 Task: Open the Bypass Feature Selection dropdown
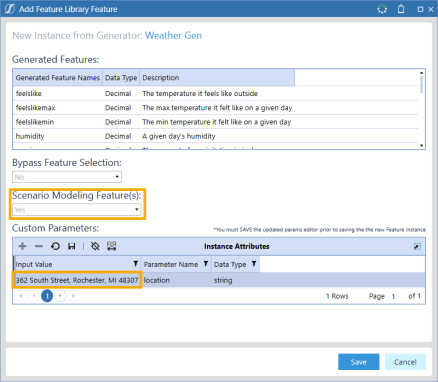(67, 177)
